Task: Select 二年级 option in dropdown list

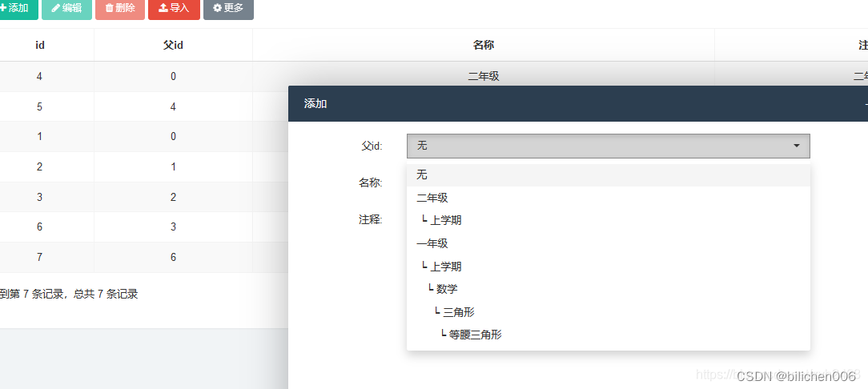Action: point(609,198)
